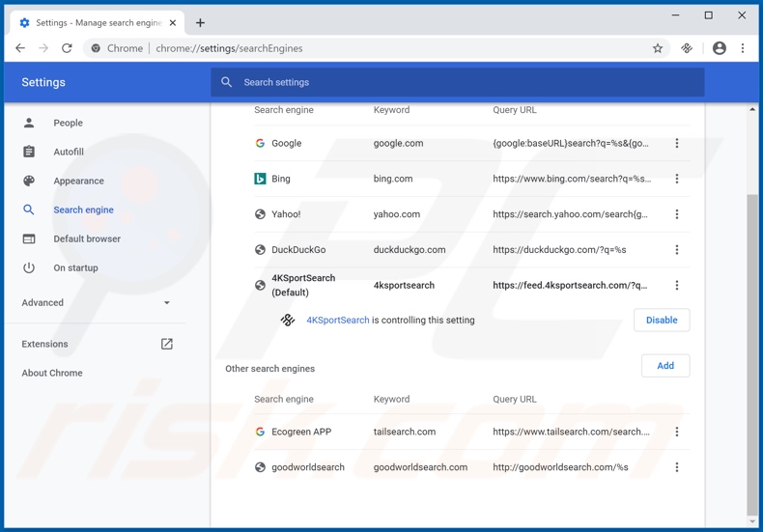
Task: Focus the Search settings field
Action: tap(458, 82)
